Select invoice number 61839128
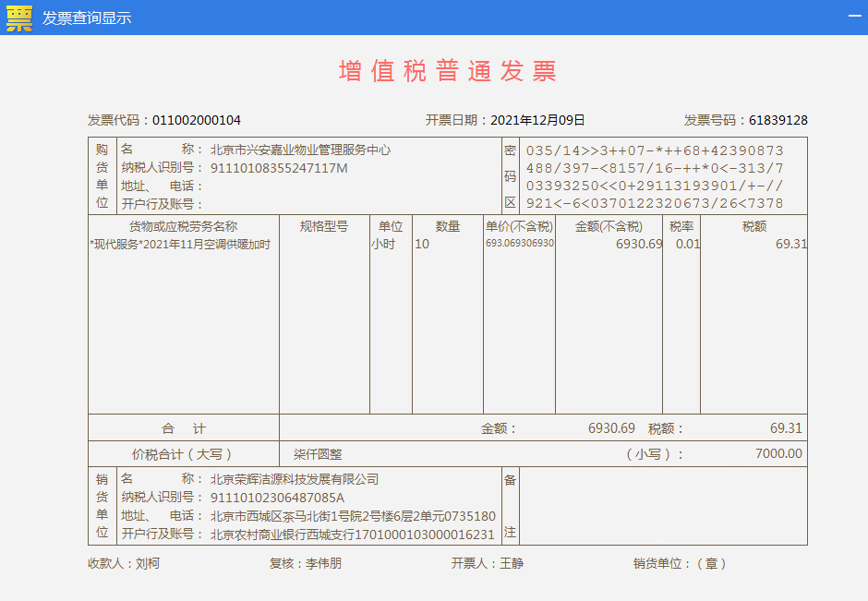Viewport: 868px width, 601px height. pyautogui.click(x=778, y=120)
